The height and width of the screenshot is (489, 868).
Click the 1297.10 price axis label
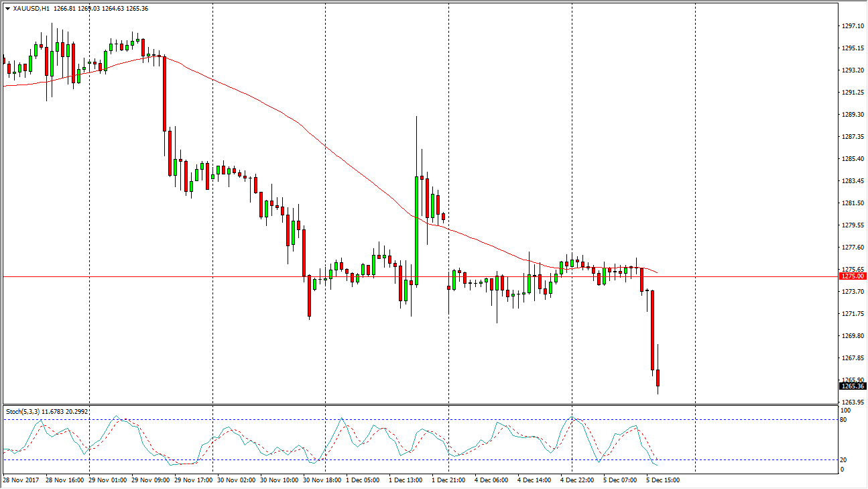click(x=851, y=26)
